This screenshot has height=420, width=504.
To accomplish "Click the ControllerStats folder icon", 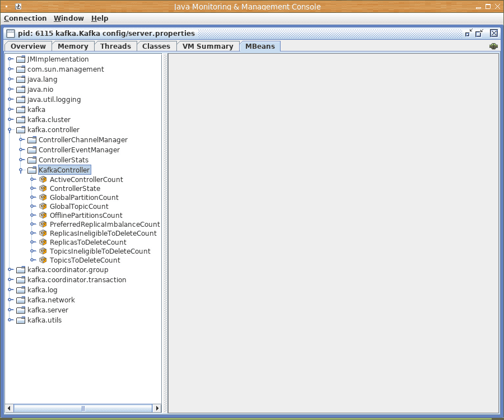I will pos(32,160).
